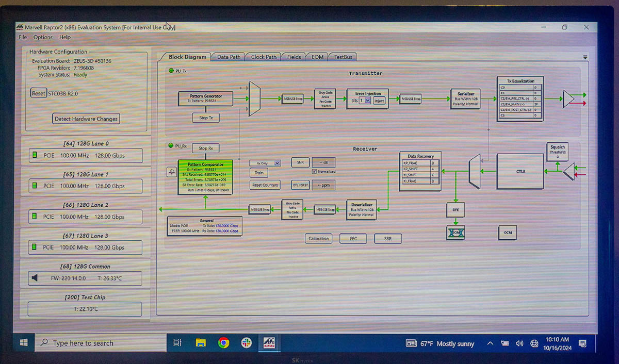The height and width of the screenshot is (364, 619).
Task: Click the transmitter multiplexer symbol
Action: [x=254, y=99]
